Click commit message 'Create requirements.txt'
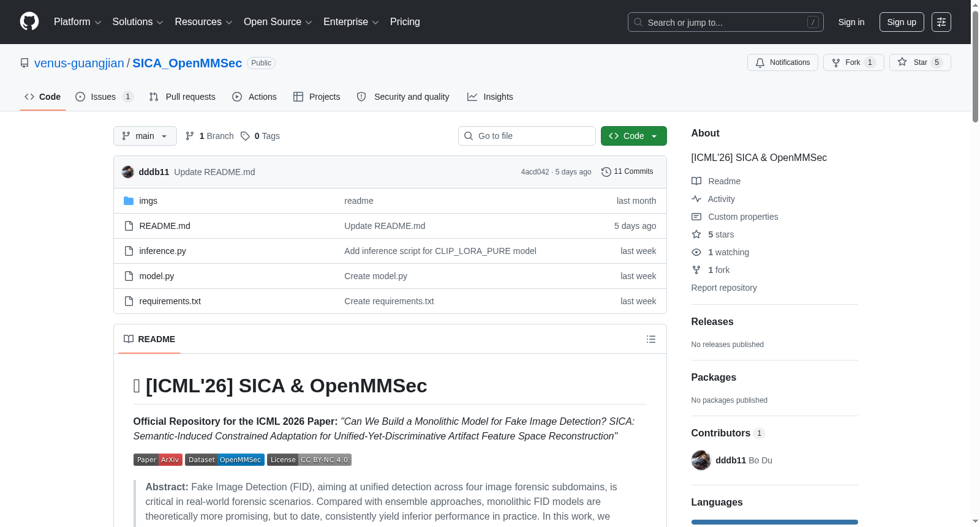The height and width of the screenshot is (527, 980). pos(389,301)
